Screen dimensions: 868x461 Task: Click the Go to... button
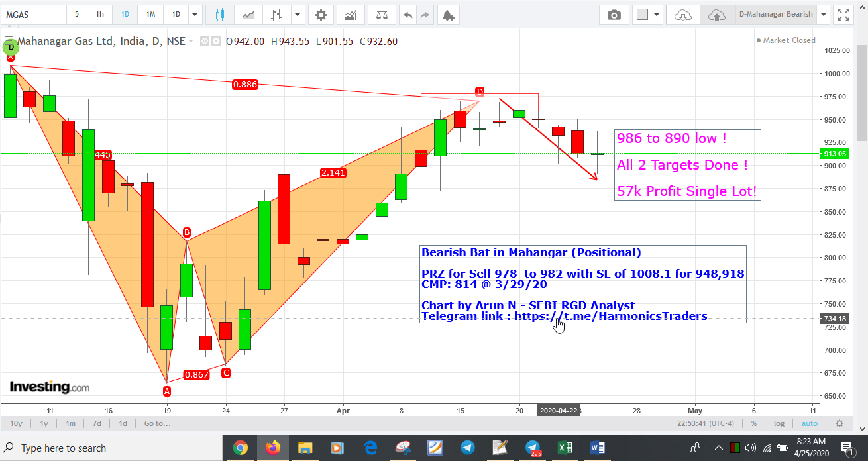(x=157, y=423)
